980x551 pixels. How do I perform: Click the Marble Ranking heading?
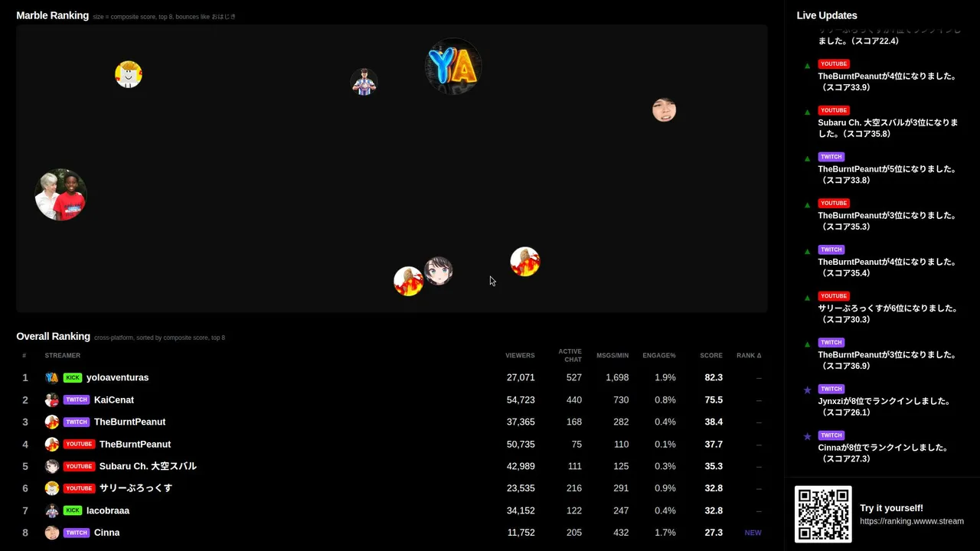pos(53,15)
